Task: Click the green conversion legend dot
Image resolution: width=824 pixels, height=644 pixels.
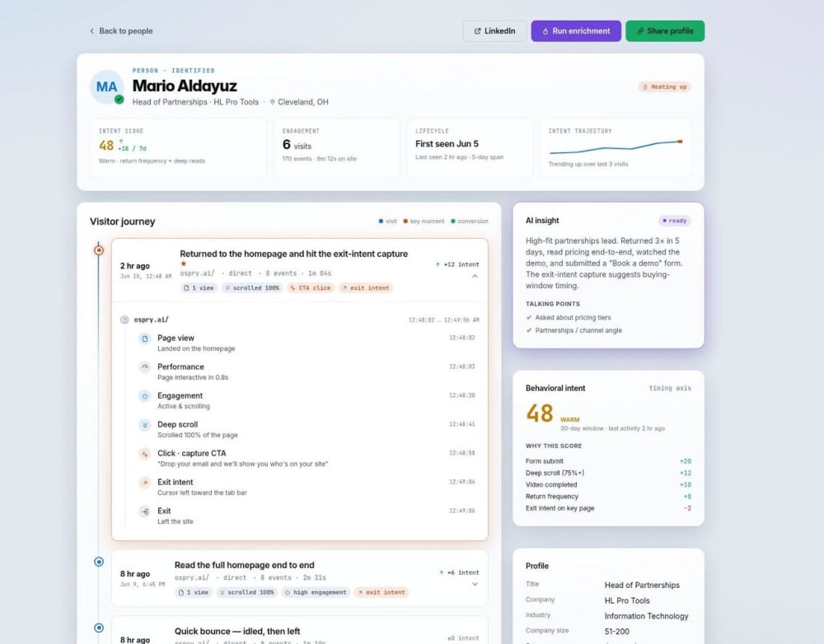Action: pos(453,222)
